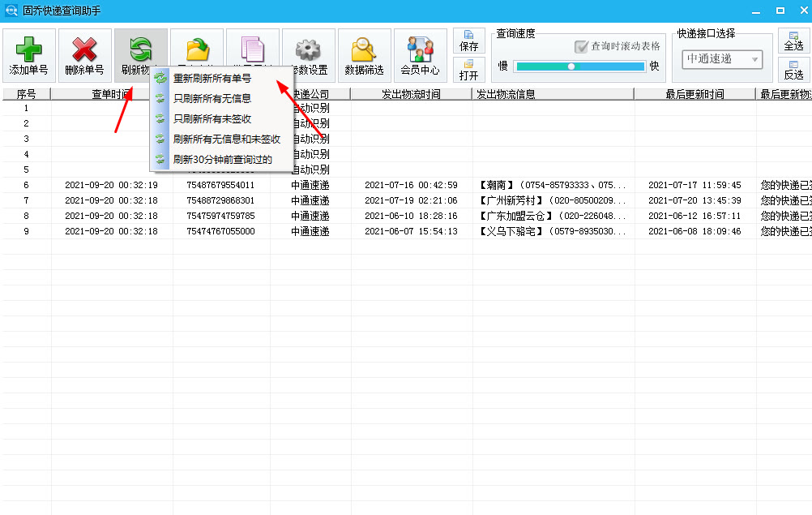The height and width of the screenshot is (515, 812).
Task: Click the app logo in title bar
Action: (11, 11)
